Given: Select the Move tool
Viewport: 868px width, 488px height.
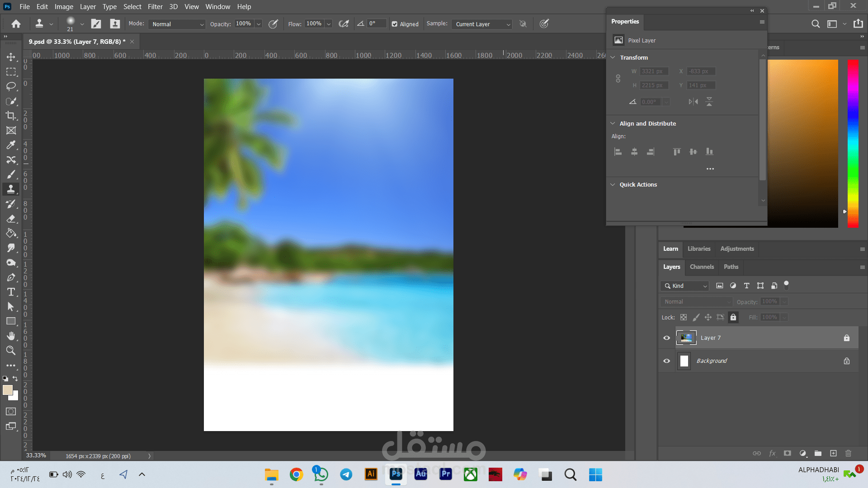Looking at the screenshot, I should click(x=11, y=57).
